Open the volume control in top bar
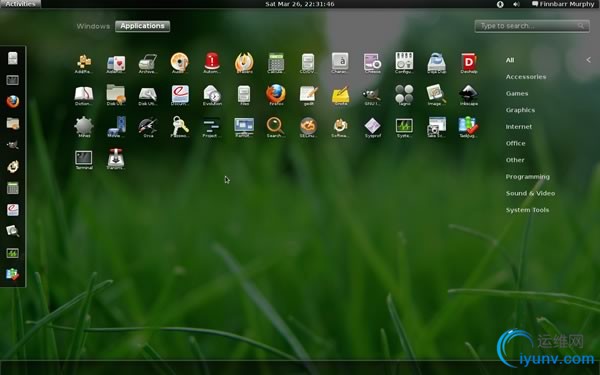The height and width of the screenshot is (375, 600). 516,4
